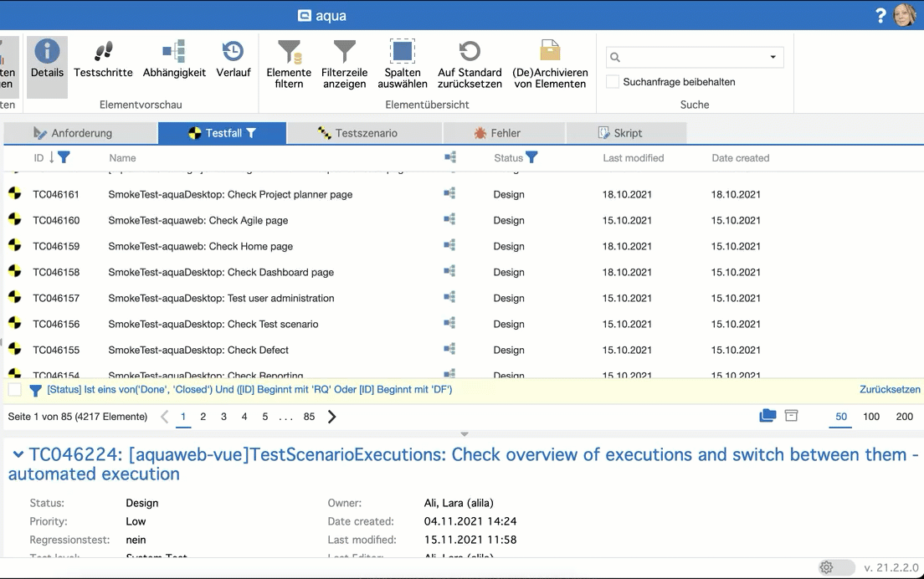The image size is (924, 579).
Task: Click dependency icon for TC046159
Action: click(449, 245)
